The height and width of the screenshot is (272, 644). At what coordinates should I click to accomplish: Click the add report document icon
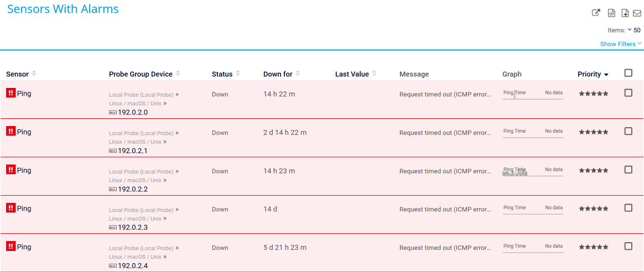625,13
